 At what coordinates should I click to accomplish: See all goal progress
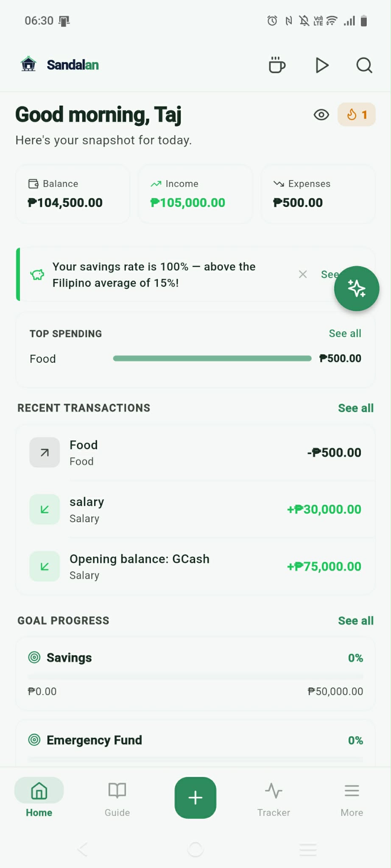[355, 621]
